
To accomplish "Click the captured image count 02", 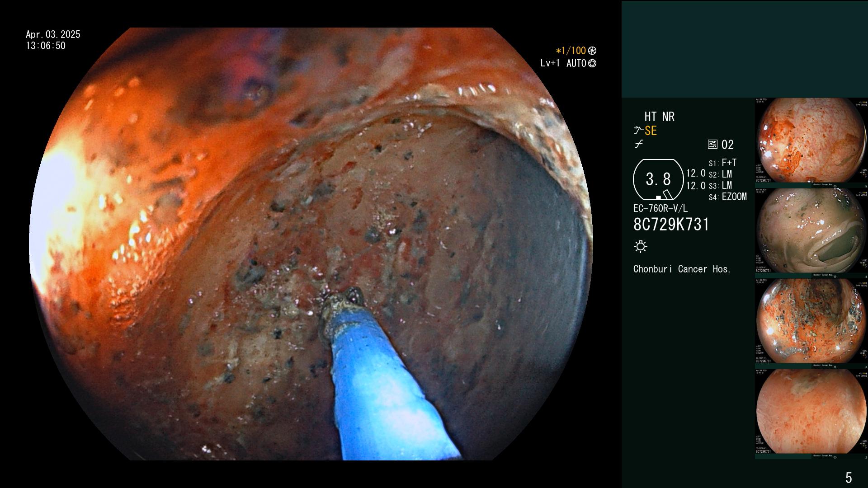I will 727,145.
